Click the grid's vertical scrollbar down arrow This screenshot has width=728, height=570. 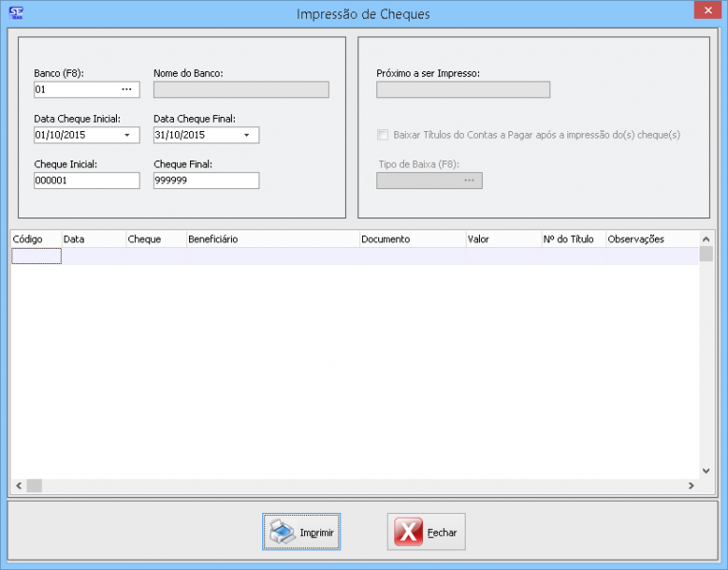click(x=705, y=469)
